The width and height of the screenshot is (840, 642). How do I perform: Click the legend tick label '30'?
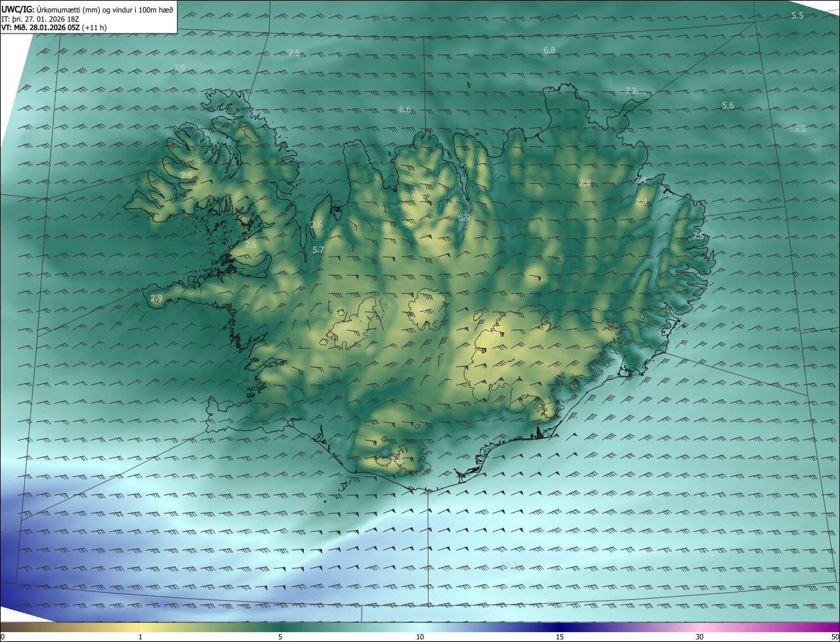(x=700, y=637)
